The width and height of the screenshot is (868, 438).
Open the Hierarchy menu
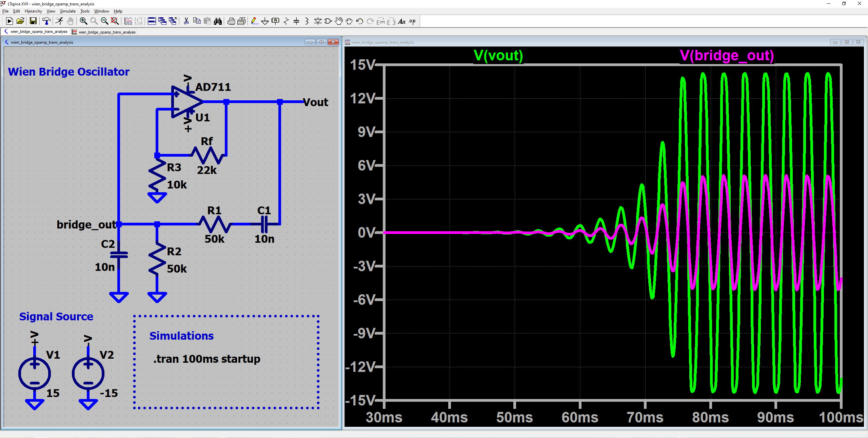[33, 11]
